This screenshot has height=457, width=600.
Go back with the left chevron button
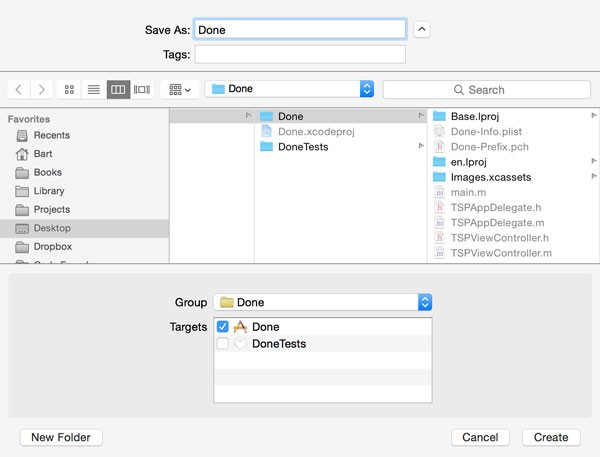[x=19, y=90]
